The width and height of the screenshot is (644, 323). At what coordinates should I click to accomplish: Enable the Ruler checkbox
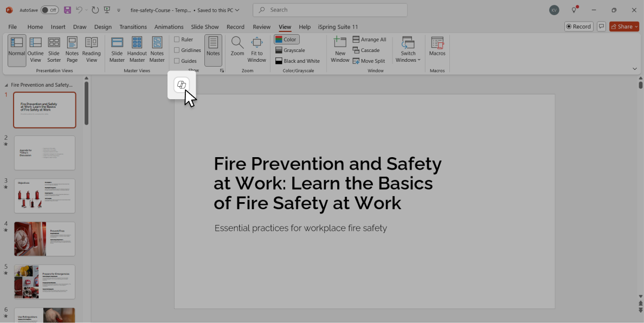(x=177, y=40)
